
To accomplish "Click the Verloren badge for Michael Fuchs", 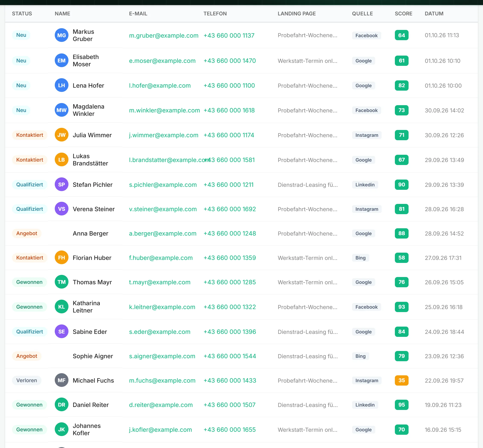I will tap(27, 380).
